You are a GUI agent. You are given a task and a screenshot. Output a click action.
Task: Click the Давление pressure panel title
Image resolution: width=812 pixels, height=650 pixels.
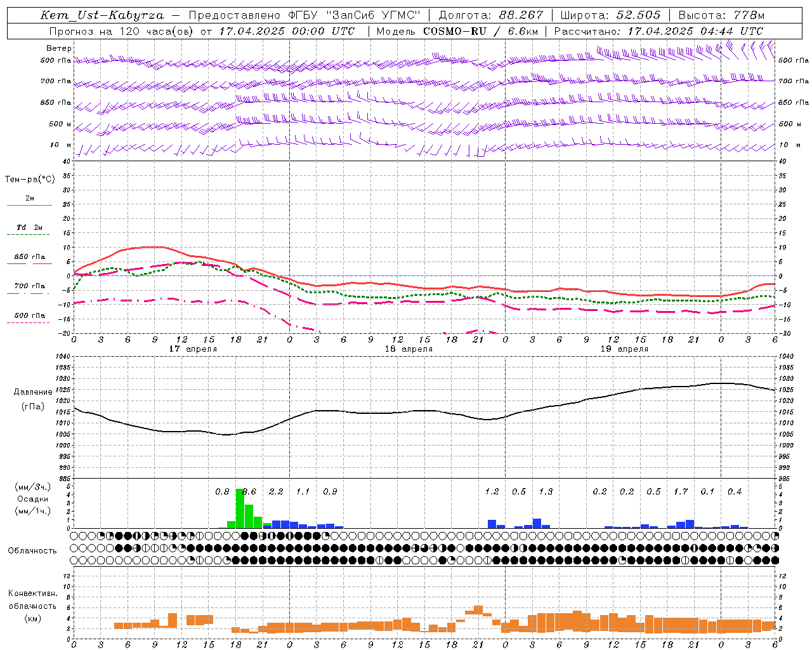click(x=33, y=392)
